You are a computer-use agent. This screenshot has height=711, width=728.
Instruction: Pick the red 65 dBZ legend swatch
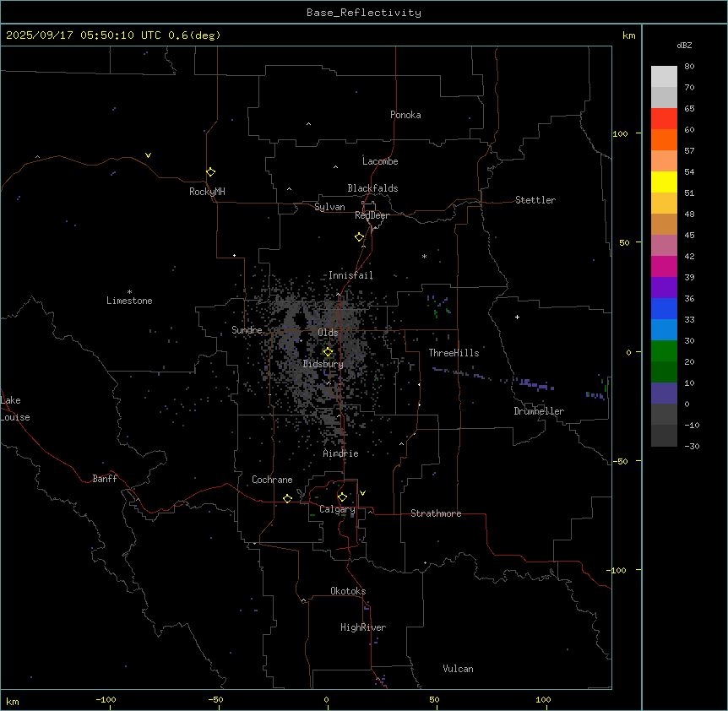[x=664, y=118]
